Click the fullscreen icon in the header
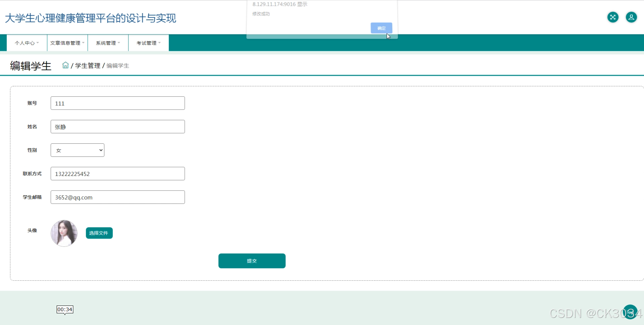The image size is (644, 325). [x=613, y=17]
